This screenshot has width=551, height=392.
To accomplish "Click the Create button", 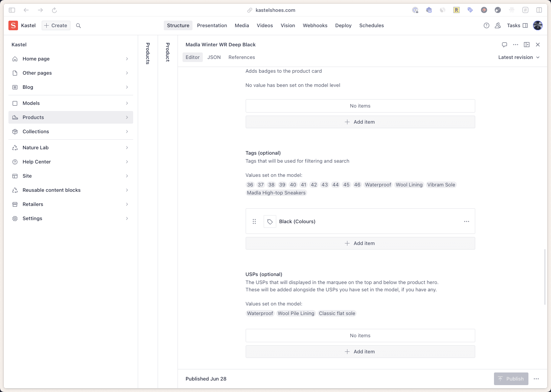I will [x=56, y=26].
